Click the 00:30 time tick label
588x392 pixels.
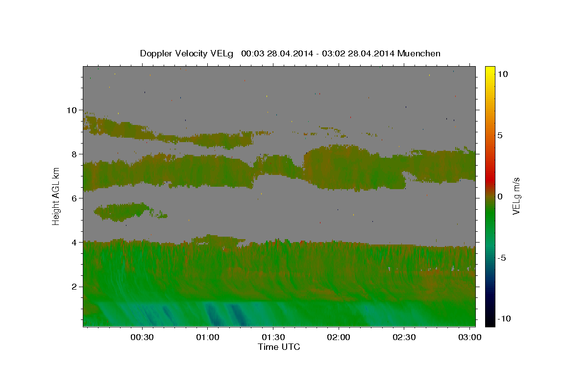(142, 337)
